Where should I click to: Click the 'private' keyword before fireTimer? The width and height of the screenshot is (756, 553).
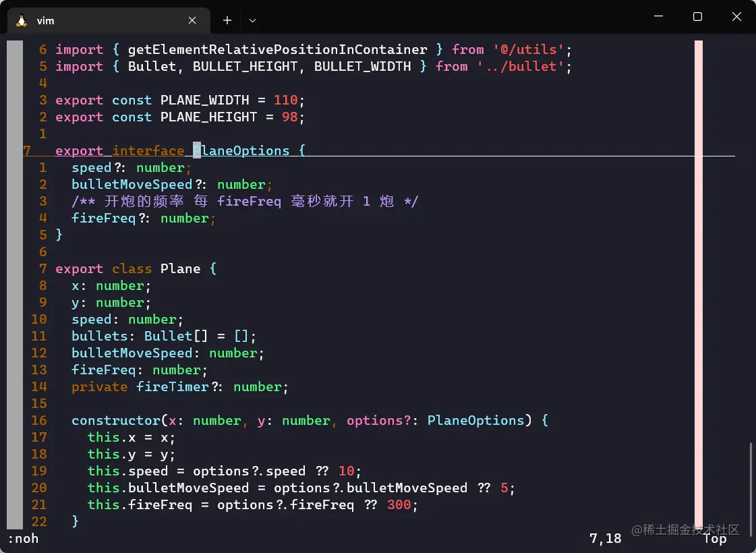[99, 386]
